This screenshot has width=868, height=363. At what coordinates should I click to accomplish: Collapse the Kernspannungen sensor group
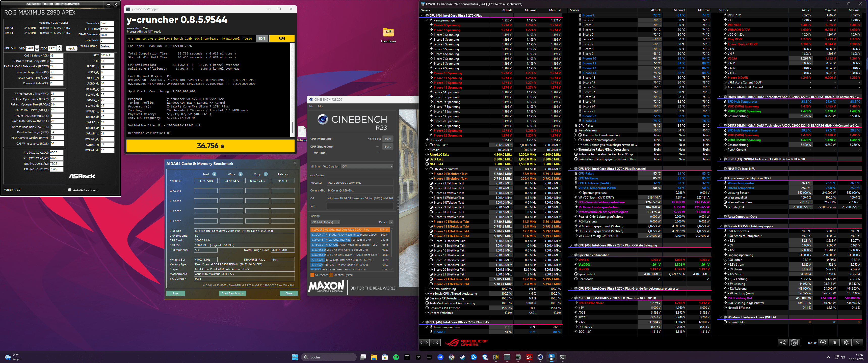(427, 20)
